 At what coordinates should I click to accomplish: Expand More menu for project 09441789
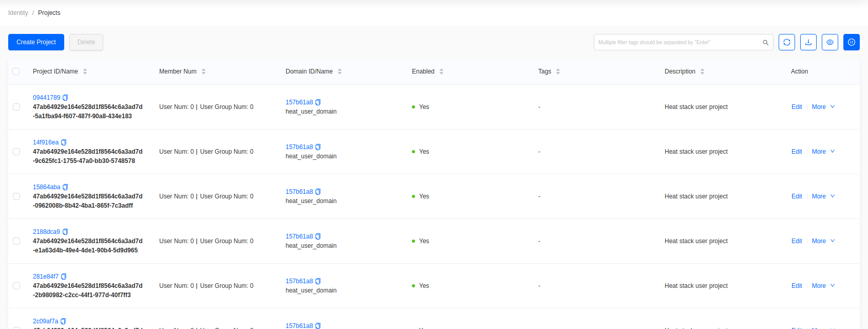click(x=823, y=107)
